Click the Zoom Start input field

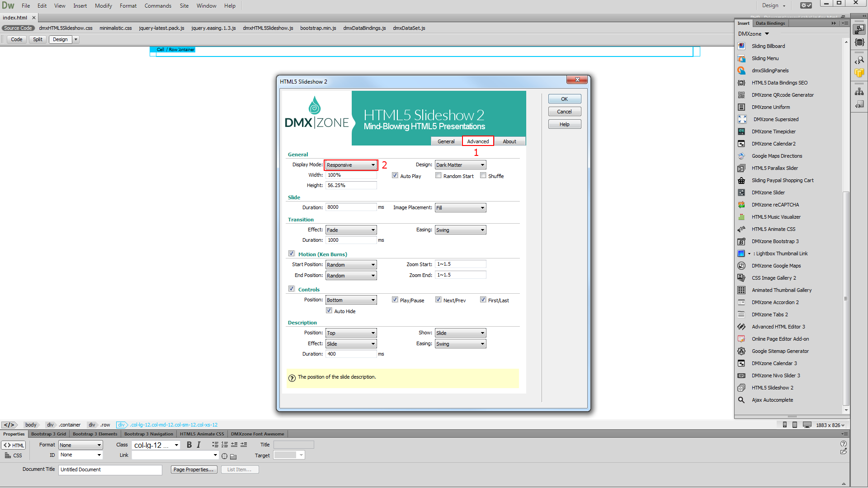pos(460,264)
